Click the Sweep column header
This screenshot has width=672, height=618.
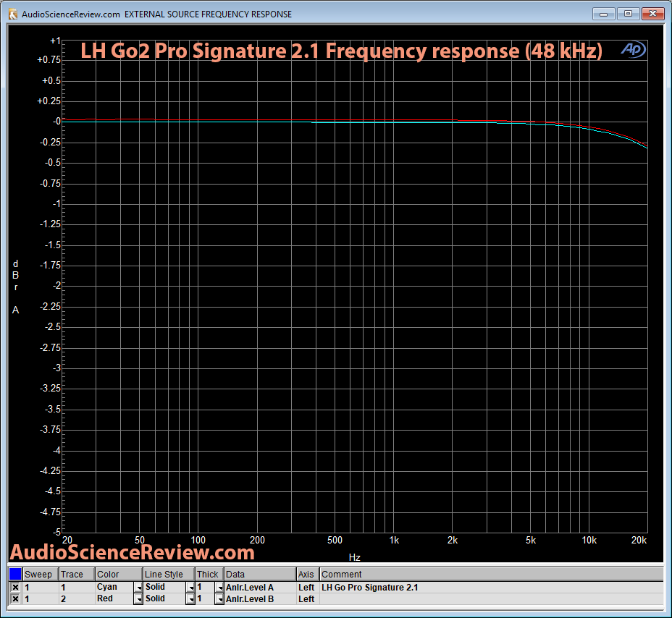41,574
